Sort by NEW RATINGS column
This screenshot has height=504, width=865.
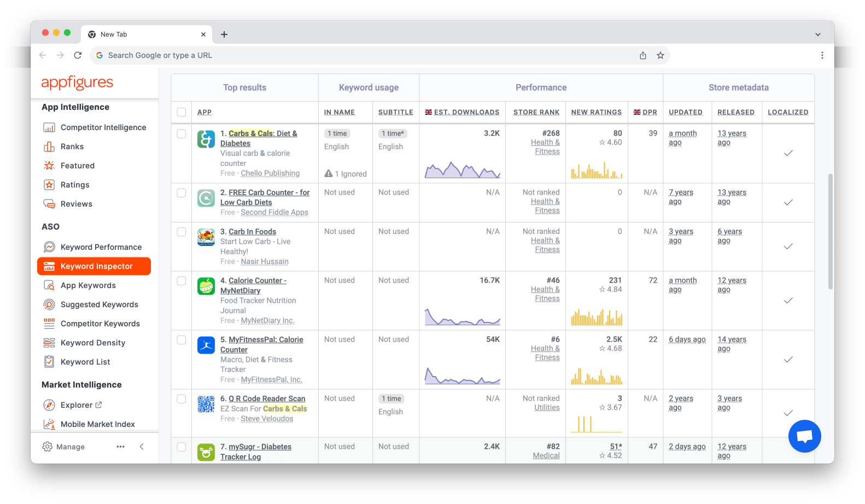[597, 112]
